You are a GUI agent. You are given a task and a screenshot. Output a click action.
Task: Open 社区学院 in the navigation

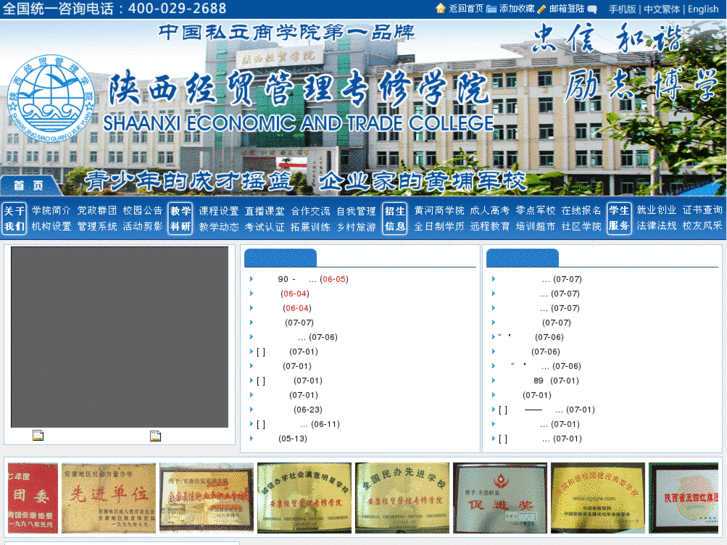[581, 226]
